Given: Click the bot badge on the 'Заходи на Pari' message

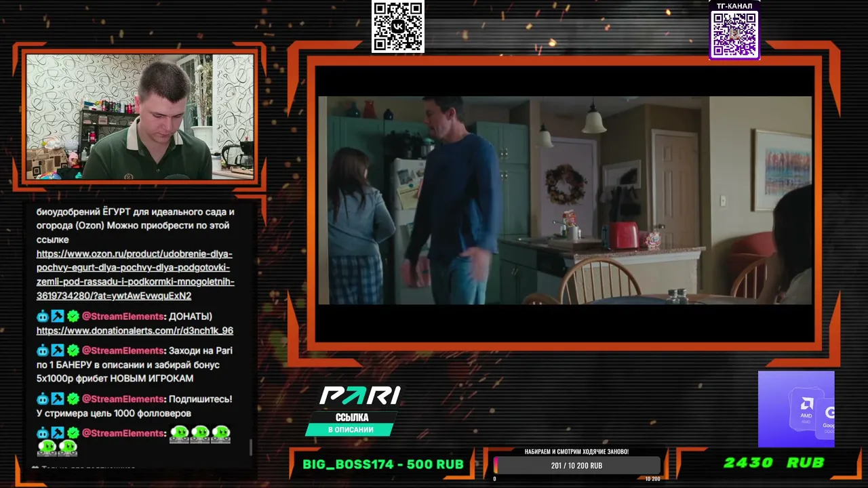Looking at the screenshot, I should 43,350.
